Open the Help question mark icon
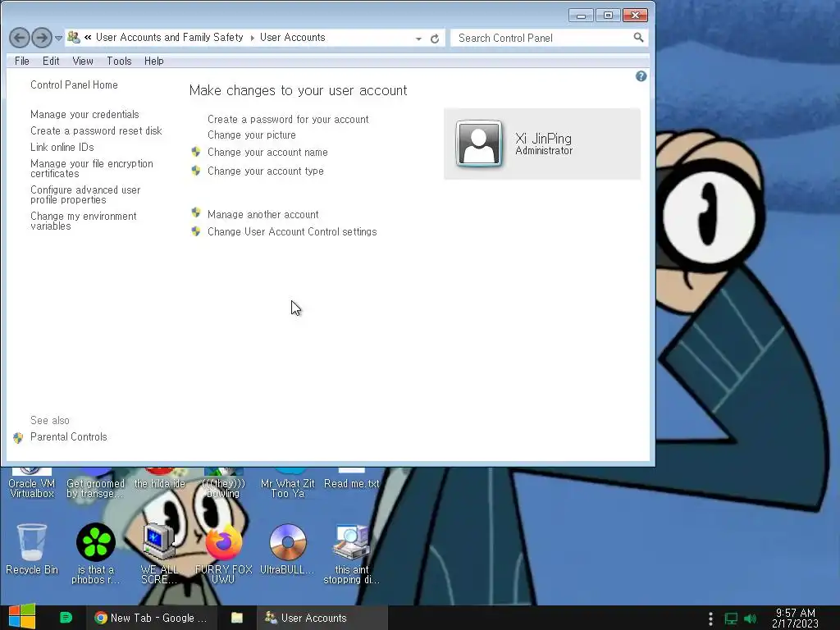Viewport: 840px width, 630px height. tap(641, 76)
